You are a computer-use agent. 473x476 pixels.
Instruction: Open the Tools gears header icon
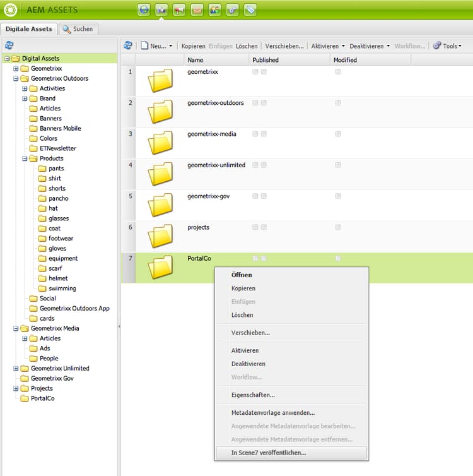coord(233,9)
